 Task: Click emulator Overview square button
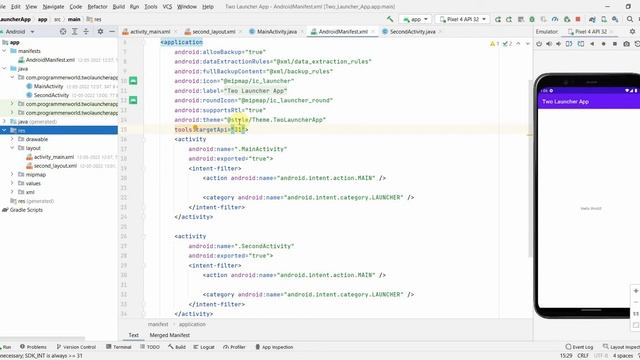pyautogui.click(x=615, y=44)
